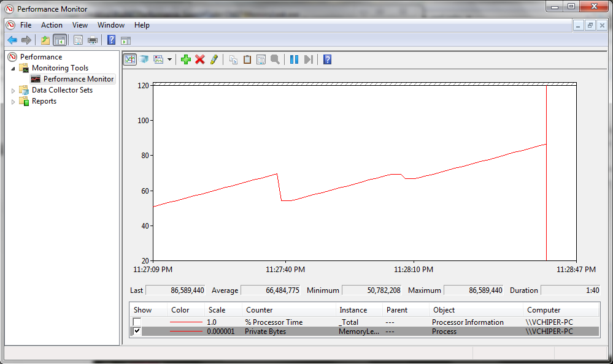The image size is (613, 364).
Task: Click the View Current Activity graph icon
Action: tap(130, 59)
